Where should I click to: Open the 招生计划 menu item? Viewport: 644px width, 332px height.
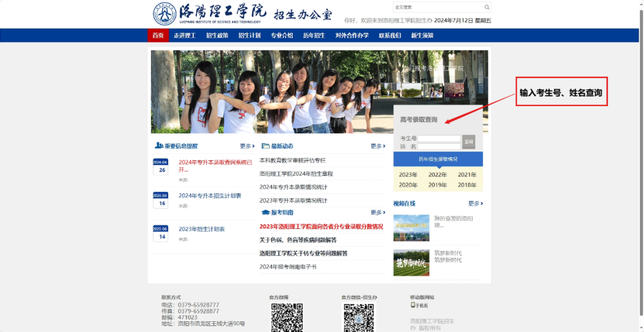coord(250,35)
